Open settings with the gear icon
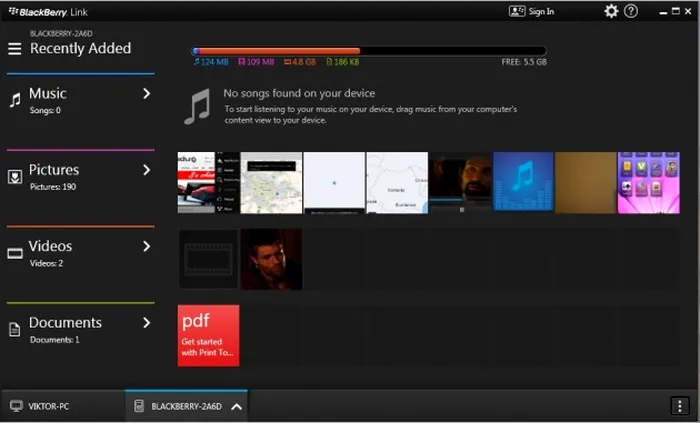Image resolution: width=700 pixels, height=423 pixels. 611,11
